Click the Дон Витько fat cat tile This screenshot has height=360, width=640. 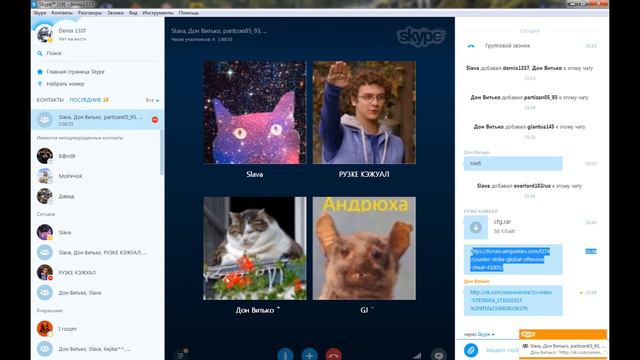[x=255, y=248]
